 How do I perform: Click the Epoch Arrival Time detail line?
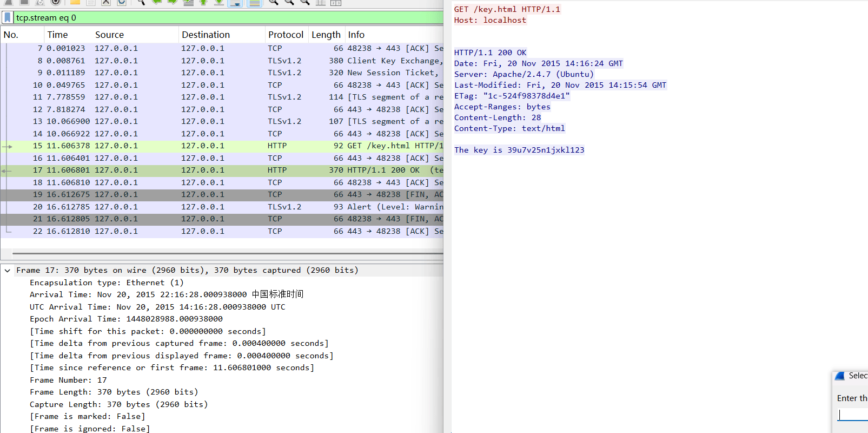click(126, 319)
